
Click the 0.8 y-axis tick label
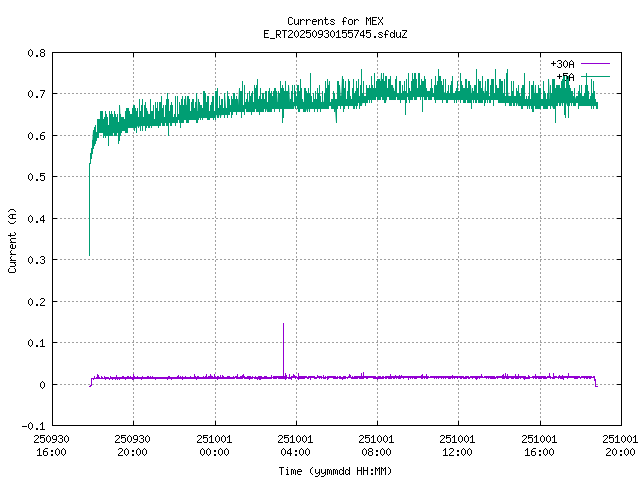tap(35, 53)
